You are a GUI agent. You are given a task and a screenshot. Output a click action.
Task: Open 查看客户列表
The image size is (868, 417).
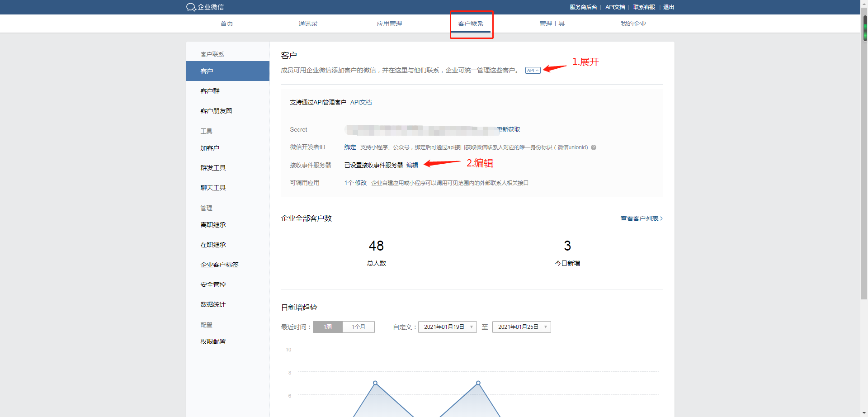[640, 218]
